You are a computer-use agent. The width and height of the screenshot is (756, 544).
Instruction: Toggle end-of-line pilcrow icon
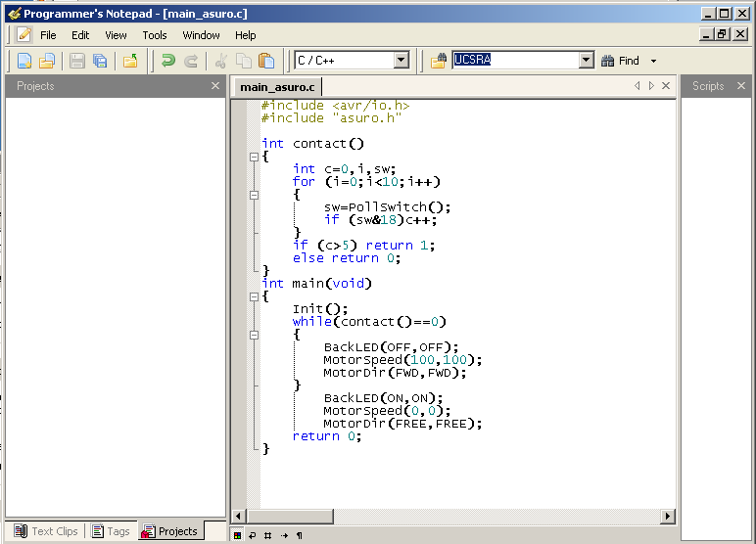tap(300, 535)
